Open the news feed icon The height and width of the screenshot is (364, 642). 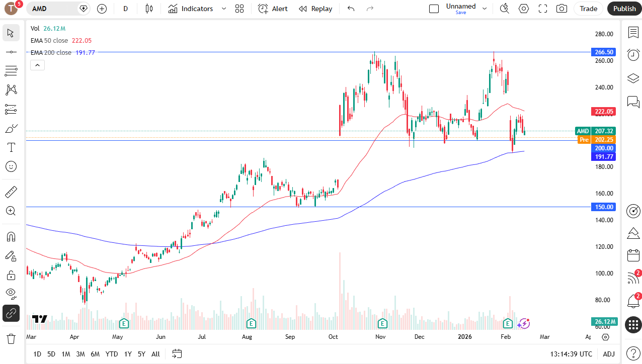[633, 278]
